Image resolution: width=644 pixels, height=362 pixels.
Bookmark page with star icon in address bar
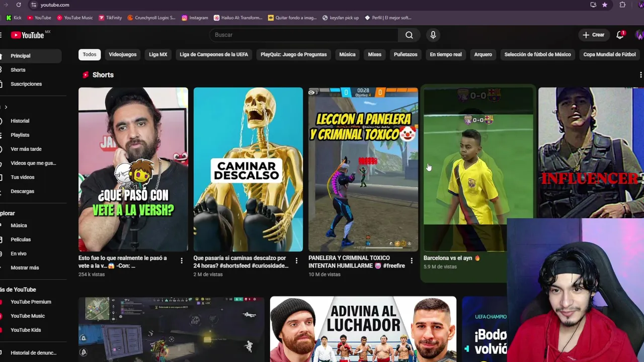pyautogui.click(x=605, y=5)
